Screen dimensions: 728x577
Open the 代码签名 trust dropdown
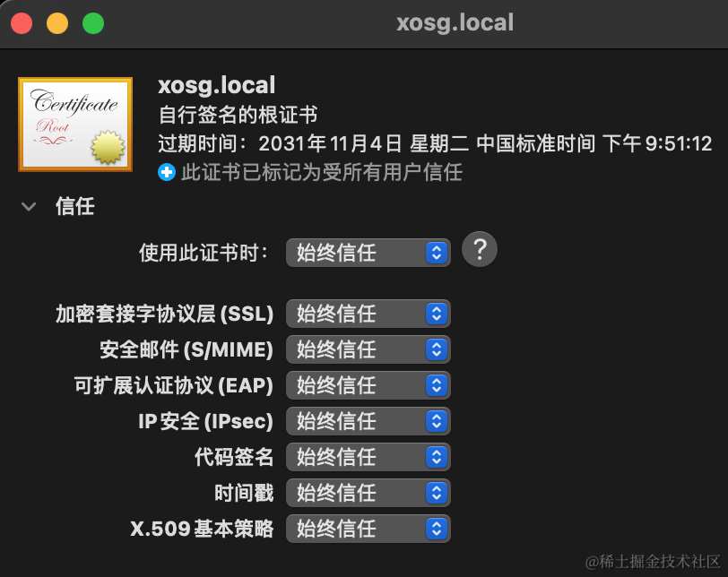(x=368, y=457)
